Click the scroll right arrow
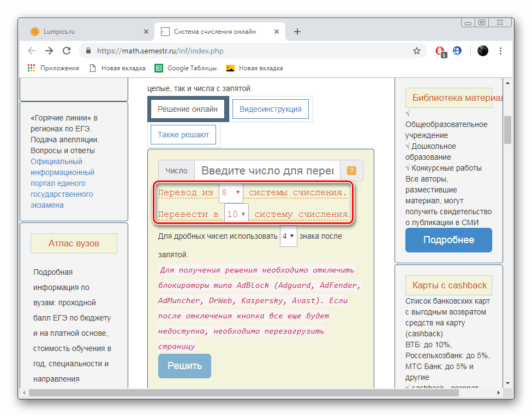Image resolution: width=532 pixels, height=417 pixels. click(498, 392)
